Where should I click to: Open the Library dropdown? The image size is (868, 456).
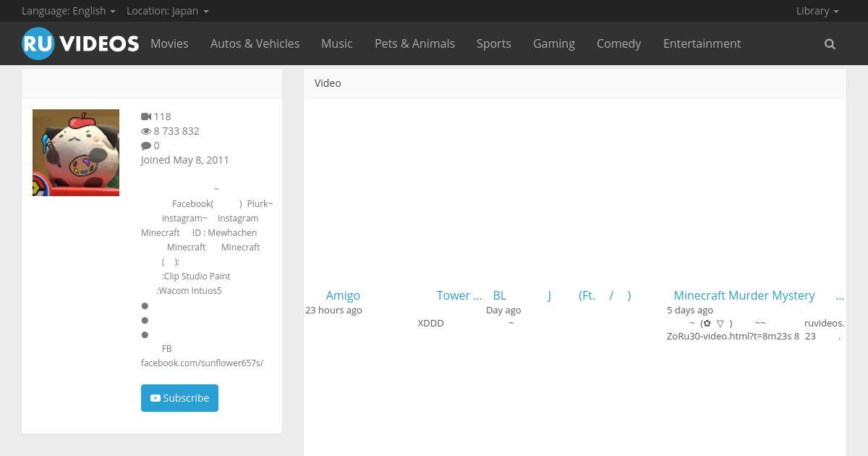pyautogui.click(x=817, y=11)
